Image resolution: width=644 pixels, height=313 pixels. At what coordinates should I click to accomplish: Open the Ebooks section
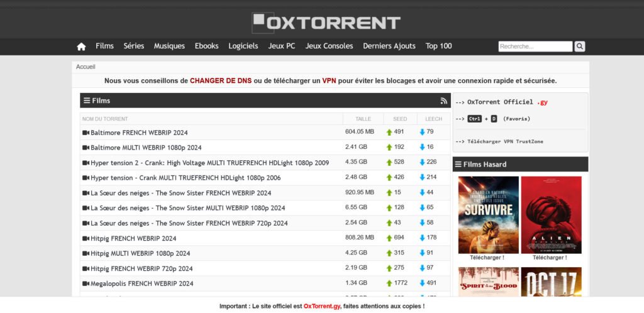click(x=206, y=46)
